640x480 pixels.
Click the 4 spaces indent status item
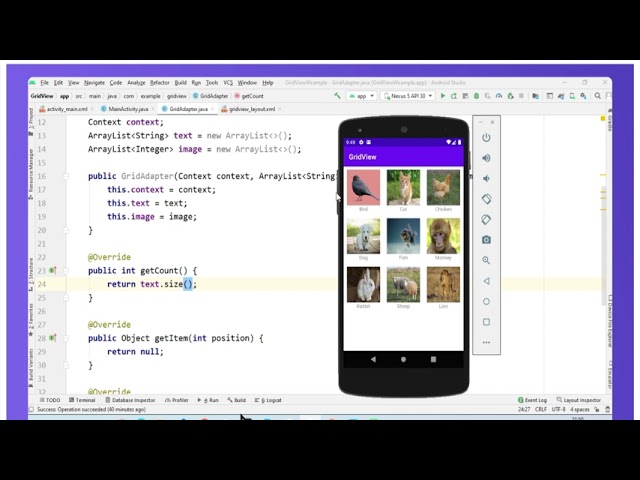coord(580,409)
